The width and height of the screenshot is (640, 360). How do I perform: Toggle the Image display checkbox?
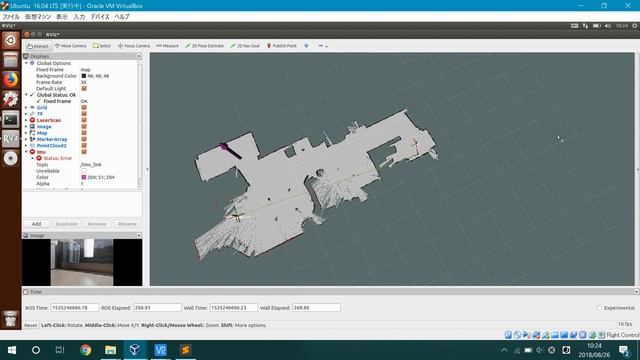(x=84, y=127)
